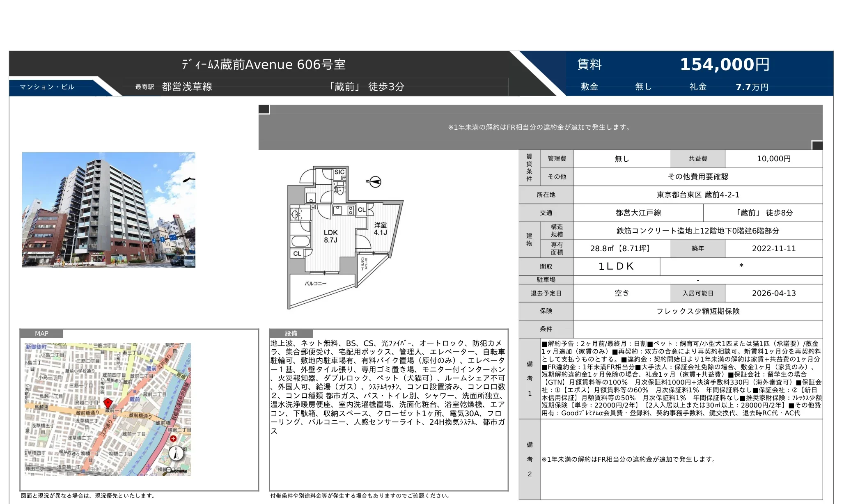Viewport: 844px width, 504px height.
Task: Click the address 東京都台東区 蔵前4-2-1
Action: pos(697,195)
